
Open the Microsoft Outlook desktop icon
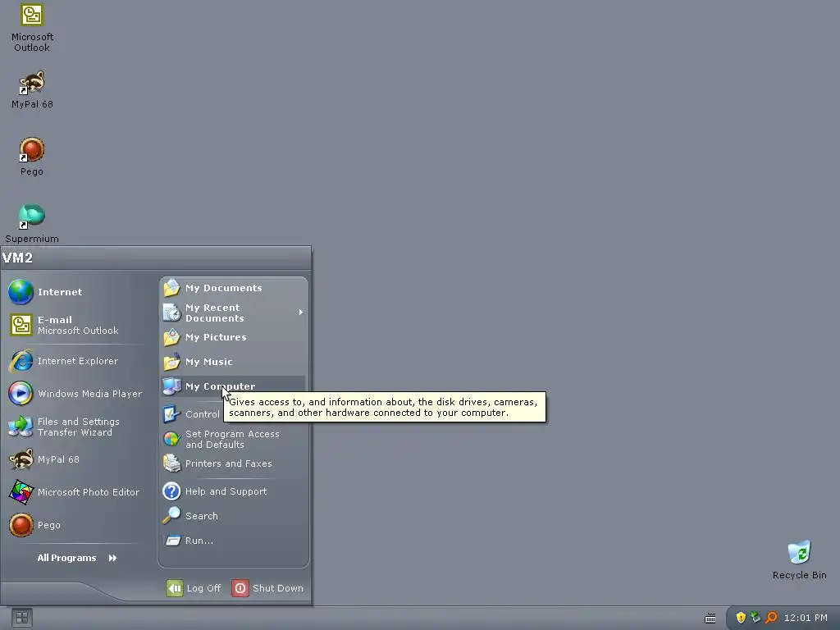point(32,28)
